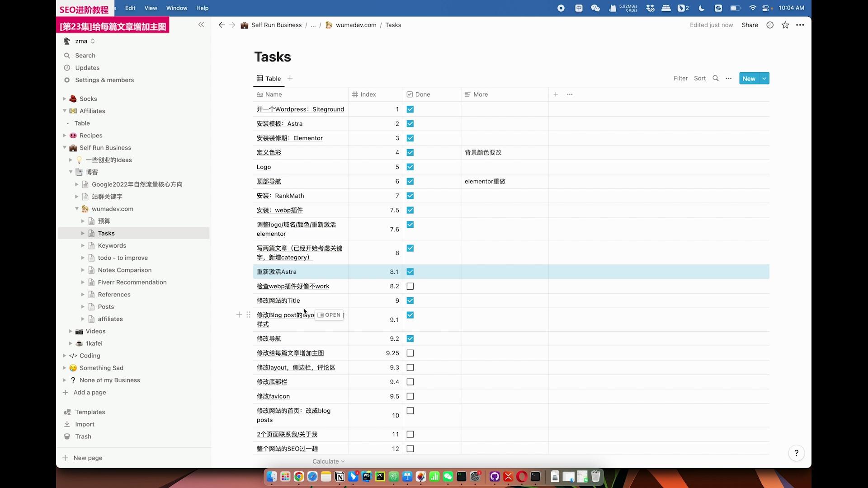Favorite this page with star icon
Image resolution: width=868 pixels, height=488 pixels.
coord(785,25)
